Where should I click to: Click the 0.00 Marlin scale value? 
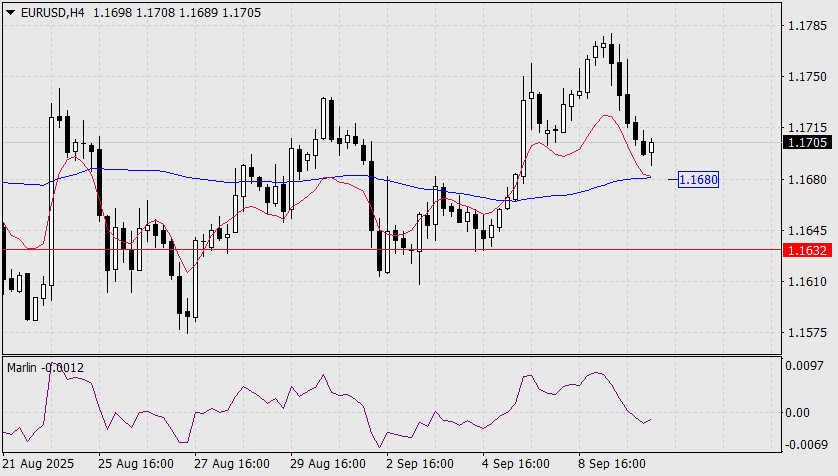tap(797, 412)
